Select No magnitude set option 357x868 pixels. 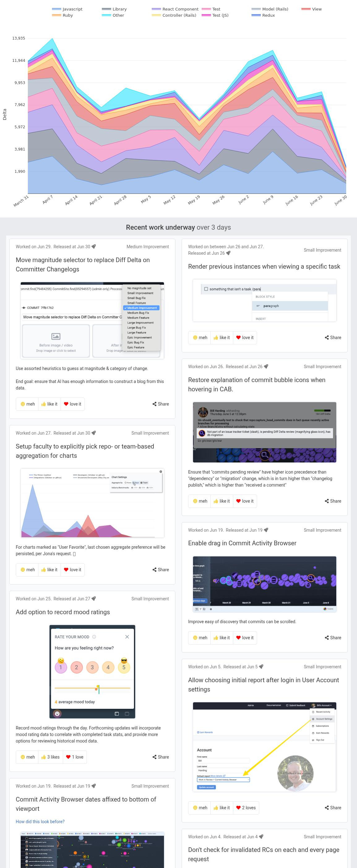point(139,288)
